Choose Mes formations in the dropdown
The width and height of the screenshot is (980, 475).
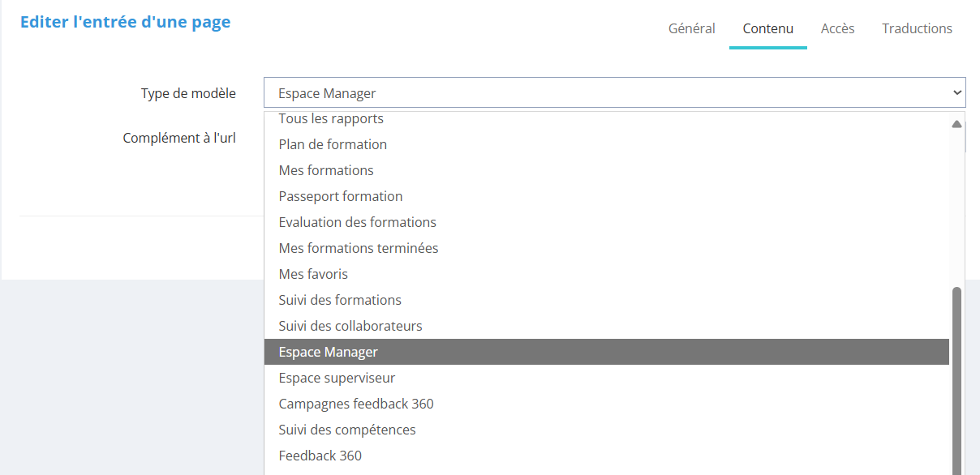pos(326,170)
